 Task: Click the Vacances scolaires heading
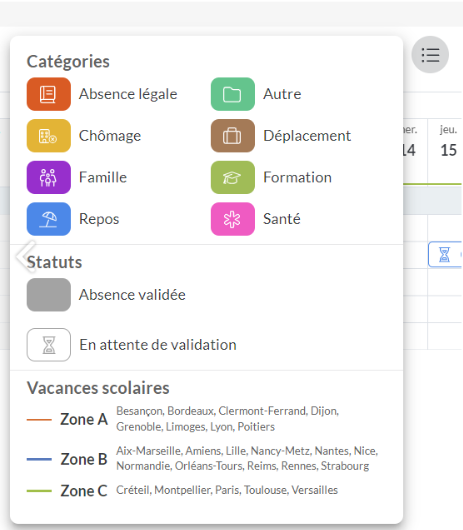tap(98, 388)
